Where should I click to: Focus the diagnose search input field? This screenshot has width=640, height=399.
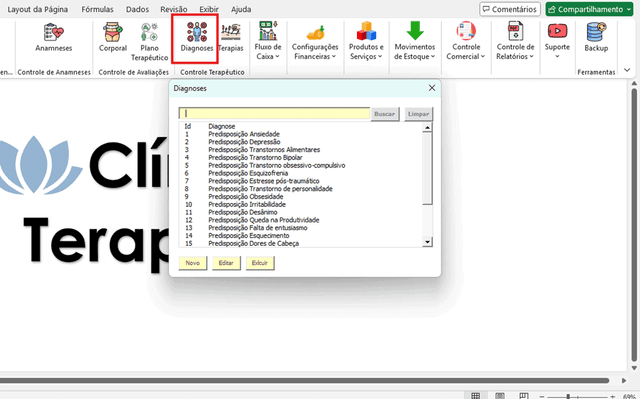click(274, 113)
